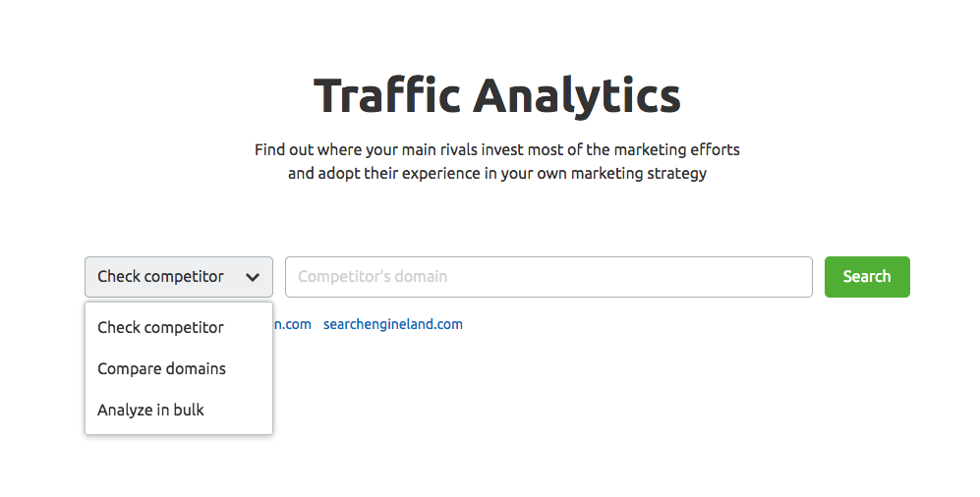Image resolution: width=980 pixels, height=497 pixels.
Task: Click the chevron arrow beside Check competitor
Action: click(x=253, y=277)
